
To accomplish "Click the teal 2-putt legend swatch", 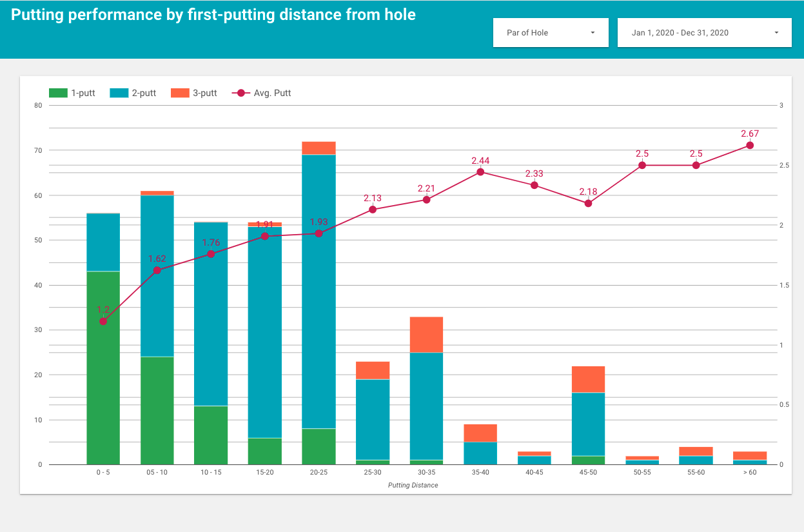I will point(119,93).
